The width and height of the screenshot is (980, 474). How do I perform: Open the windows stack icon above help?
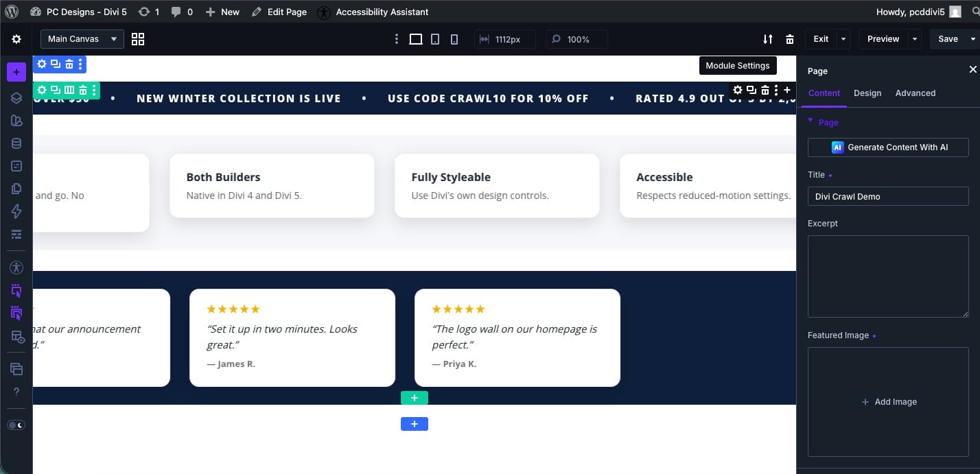click(16, 369)
